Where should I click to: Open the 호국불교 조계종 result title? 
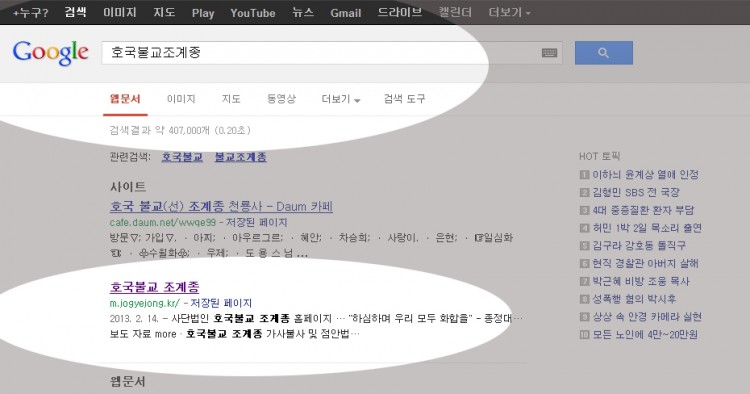tap(154, 287)
